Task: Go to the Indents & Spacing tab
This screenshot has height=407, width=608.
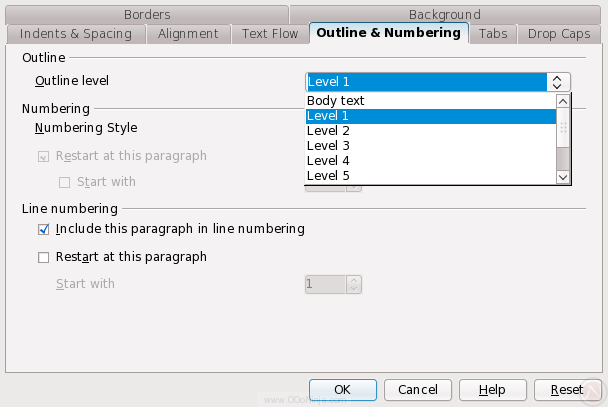Action: click(x=76, y=33)
